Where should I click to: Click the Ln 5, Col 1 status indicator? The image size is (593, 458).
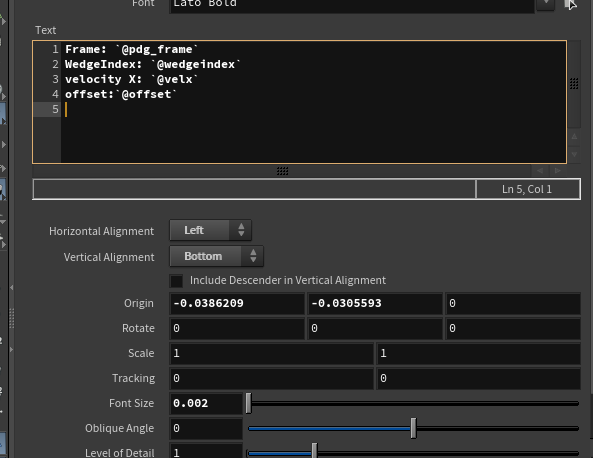[x=527, y=189]
